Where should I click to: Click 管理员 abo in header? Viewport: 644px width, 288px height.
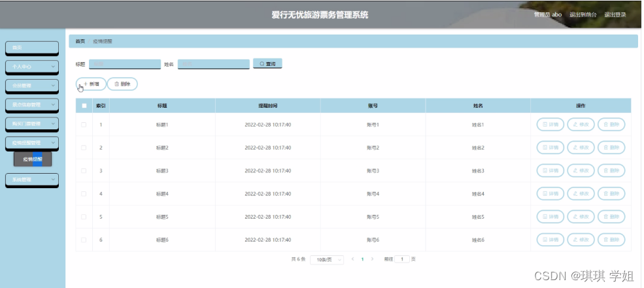(x=548, y=14)
